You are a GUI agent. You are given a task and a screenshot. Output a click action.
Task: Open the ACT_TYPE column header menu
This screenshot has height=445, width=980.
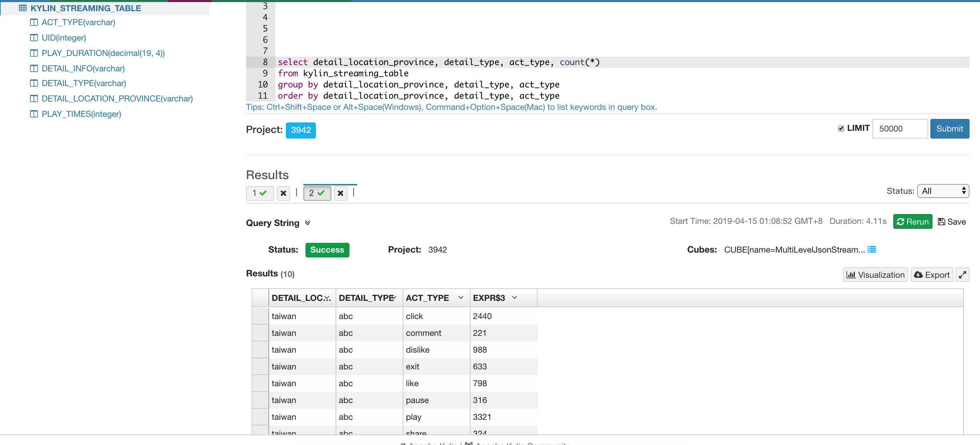[x=461, y=298]
